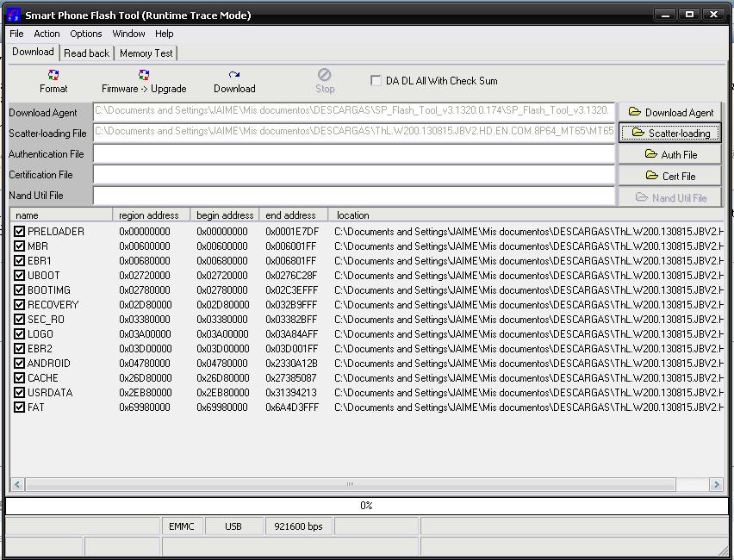Click the Scatter-loading button

670,133
